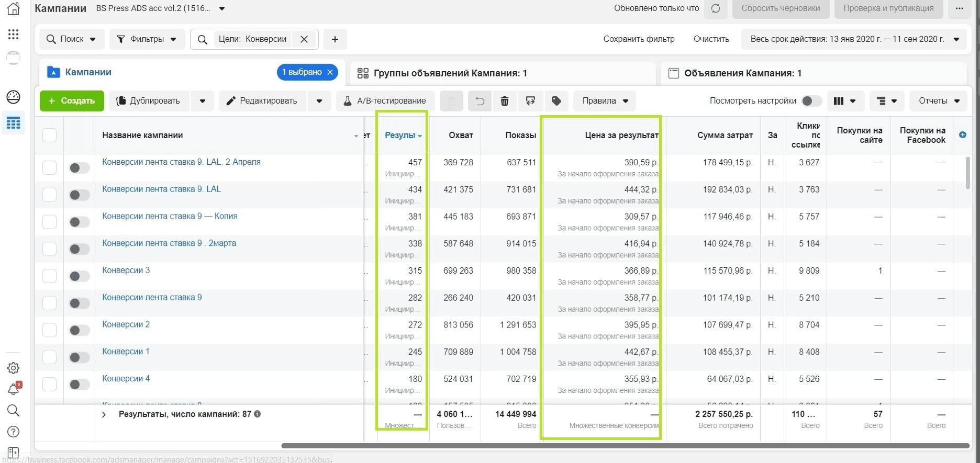The width and height of the screenshot is (980, 463).
Task: Click the 'Дублировать' button
Action: (149, 101)
